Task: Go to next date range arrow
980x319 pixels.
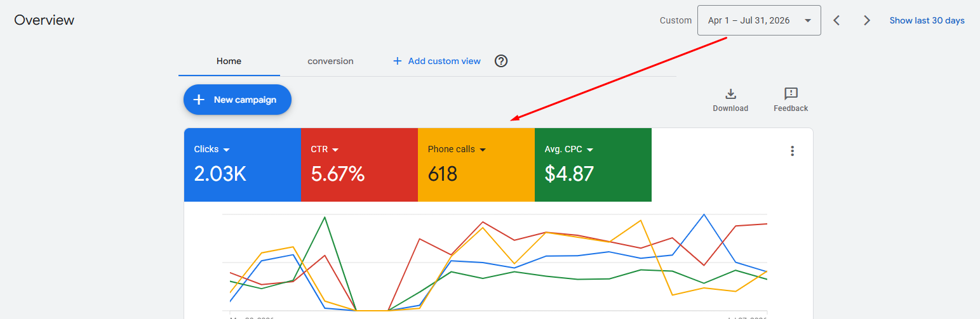Action: [x=867, y=20]
